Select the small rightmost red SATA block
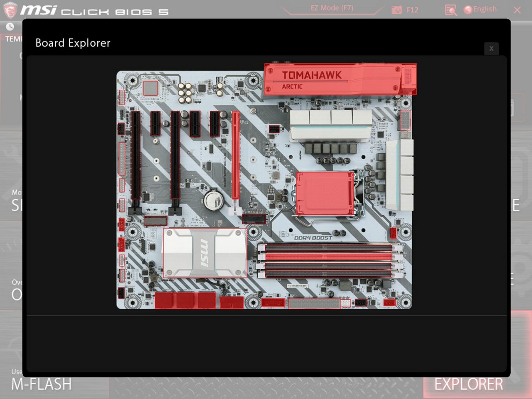The image size is (532, 399). tap(231, 303)
